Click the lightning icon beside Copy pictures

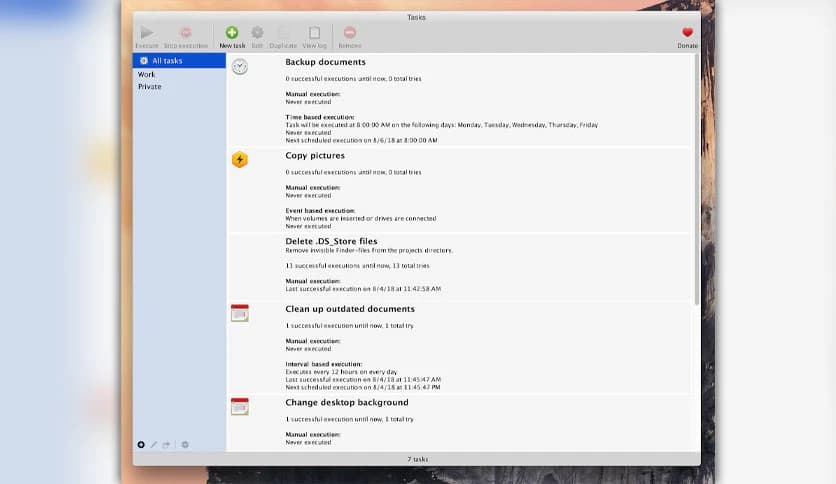240,159
